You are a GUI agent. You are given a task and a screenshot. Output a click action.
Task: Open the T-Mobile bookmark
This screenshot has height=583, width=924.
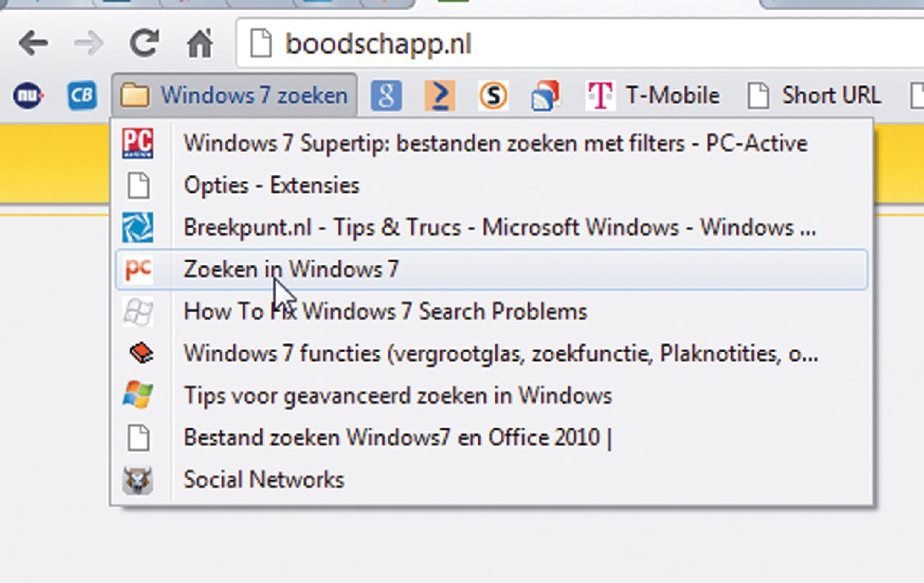coord(652,96)
